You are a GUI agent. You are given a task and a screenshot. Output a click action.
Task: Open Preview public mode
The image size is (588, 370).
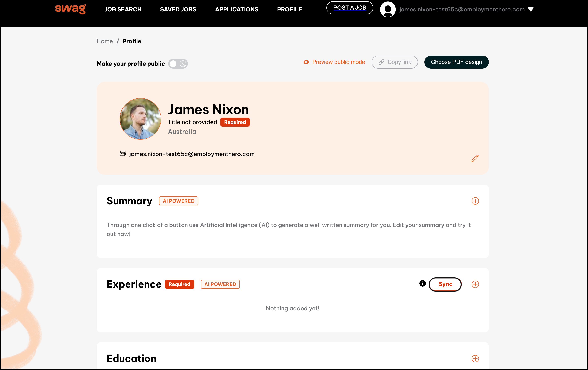pos(334,62)
